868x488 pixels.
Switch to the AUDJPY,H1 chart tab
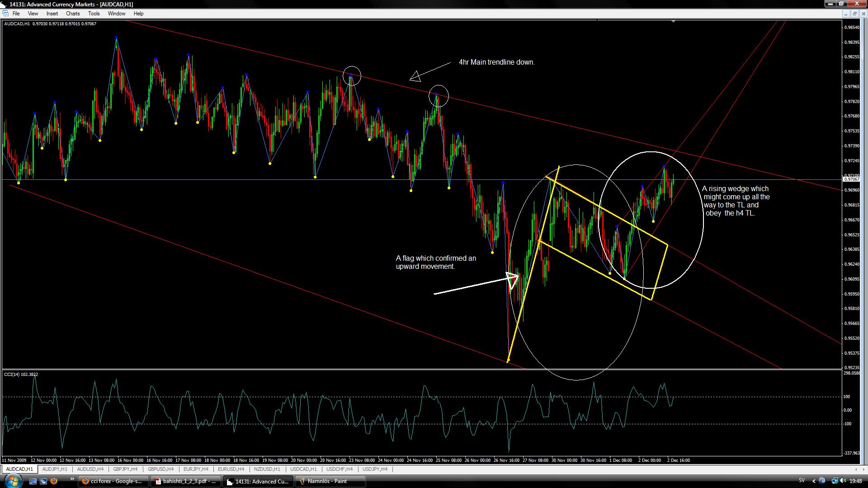[x=55, y=469]
